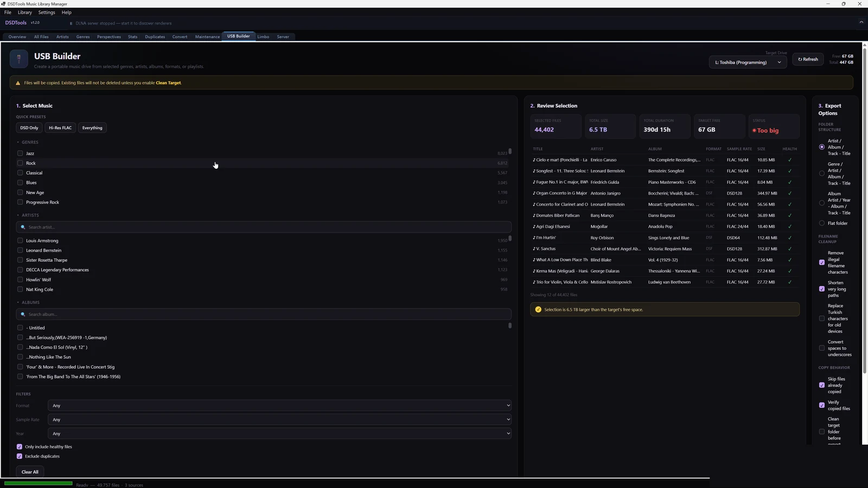This screenshot has width=868, height=488.
Task: Apply the Hi-Res FLAC preset
Action: click(x=60, y=128)
